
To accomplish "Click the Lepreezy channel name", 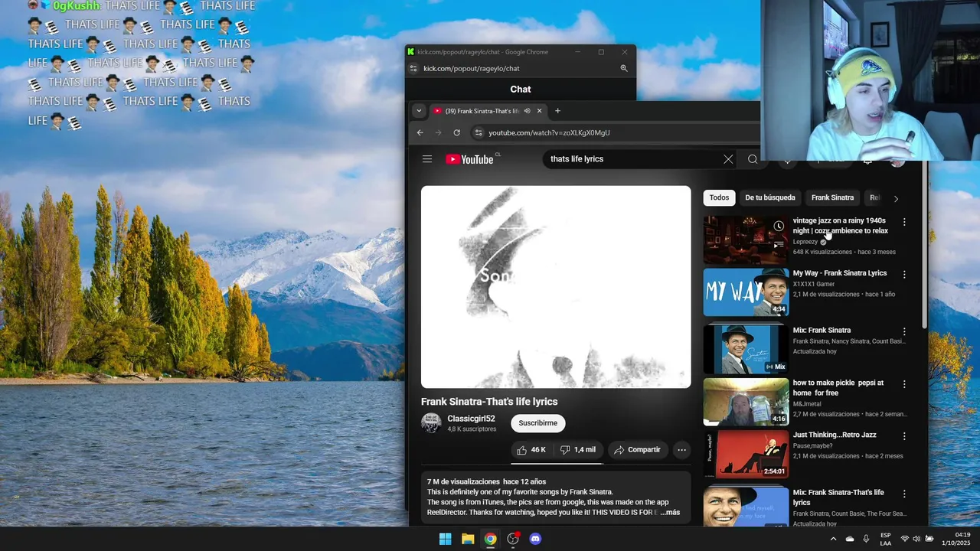I will 805,242.
